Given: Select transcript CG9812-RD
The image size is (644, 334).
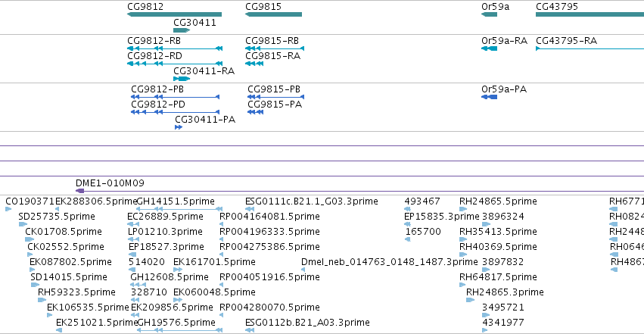Looking at the screenshot, I should pyautogui.click(x=175, y=64).
